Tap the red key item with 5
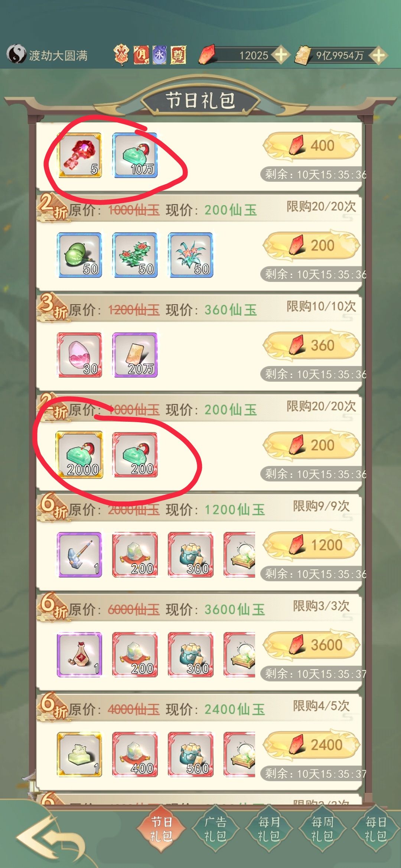The height and width of the screenshot is (868, 401). [79, 155]
